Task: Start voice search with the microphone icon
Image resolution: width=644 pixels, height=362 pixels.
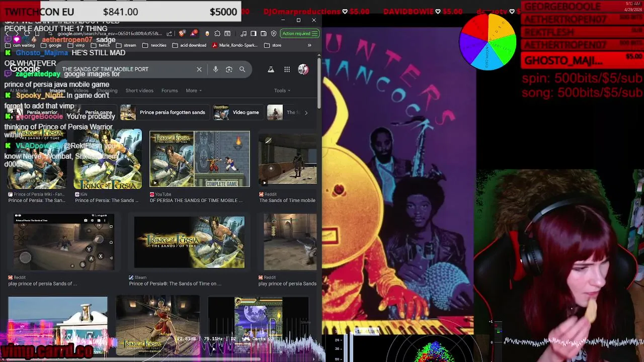Action: click(215, 69)
